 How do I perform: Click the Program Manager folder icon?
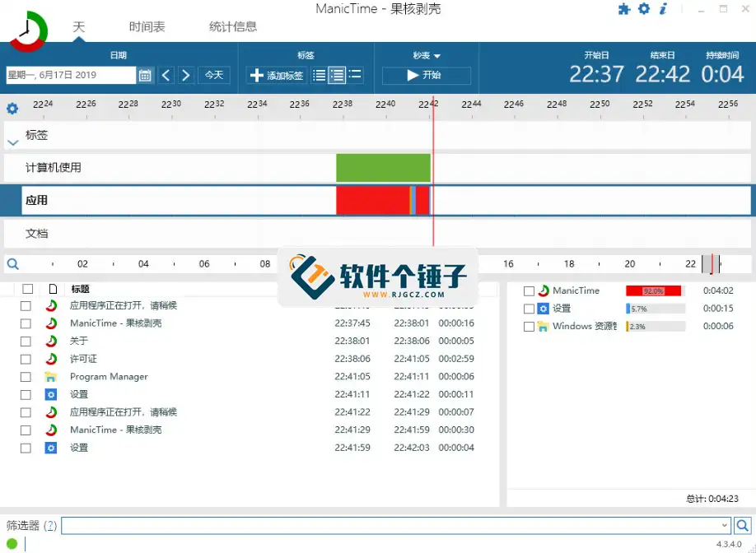pos(50,377)
